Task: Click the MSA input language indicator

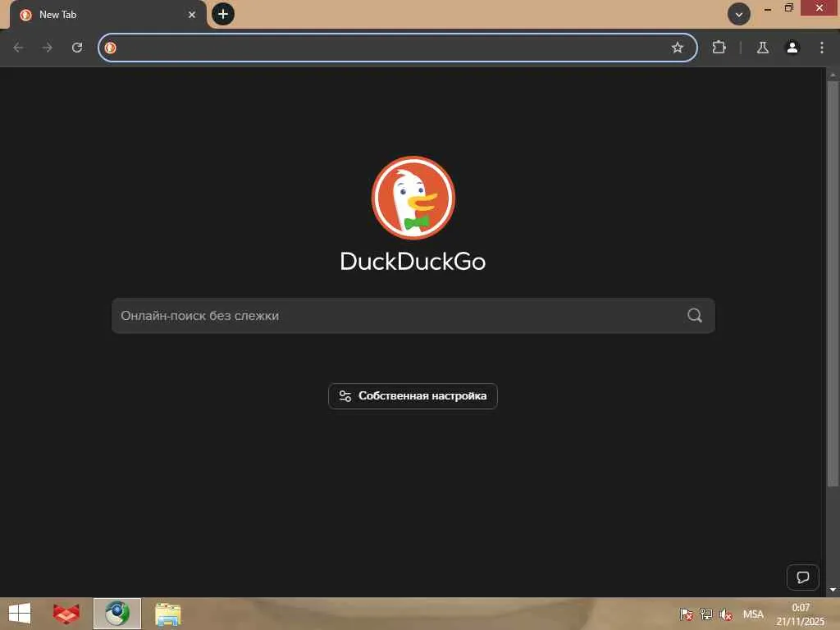Action: point(753,614)
